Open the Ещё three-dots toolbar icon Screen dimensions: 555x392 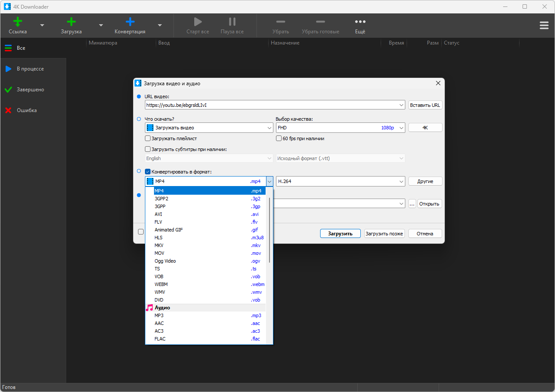coord(360,22)
